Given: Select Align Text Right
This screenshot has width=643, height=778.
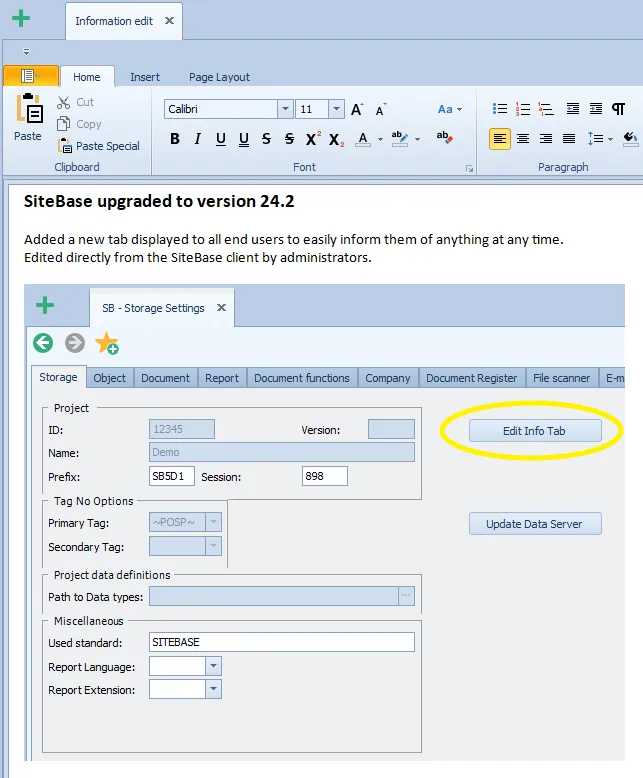Looking at the screenshot, I should coord(546,139).
